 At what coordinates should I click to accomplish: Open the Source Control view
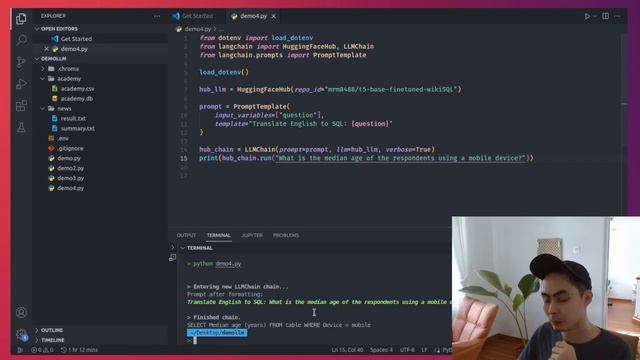point(21,62)
